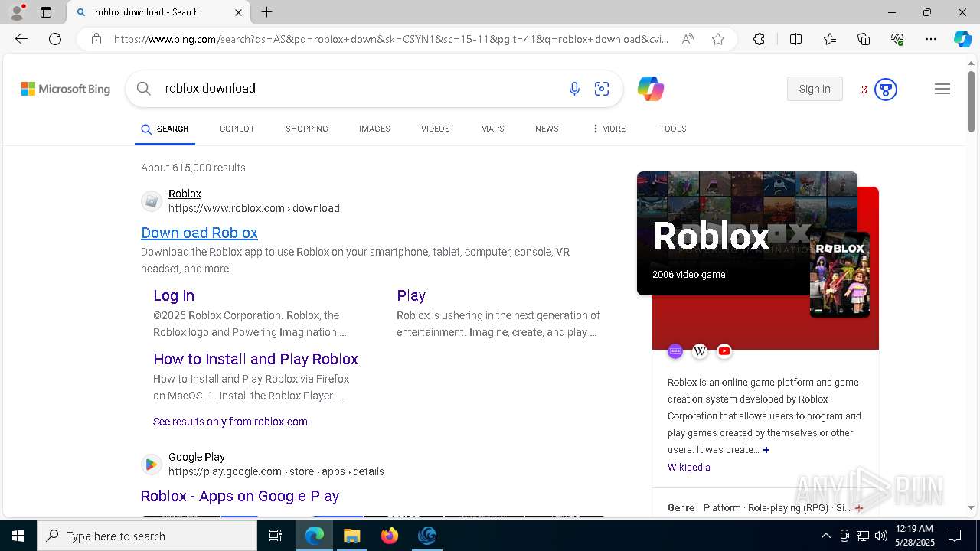
Task: Switch to the NEWS tab
Action: point(547,129)
